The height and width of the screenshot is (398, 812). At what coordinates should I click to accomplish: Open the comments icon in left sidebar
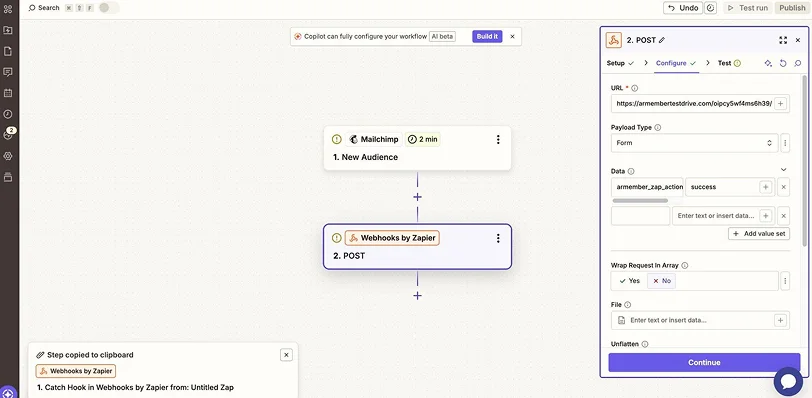point(8,72)
